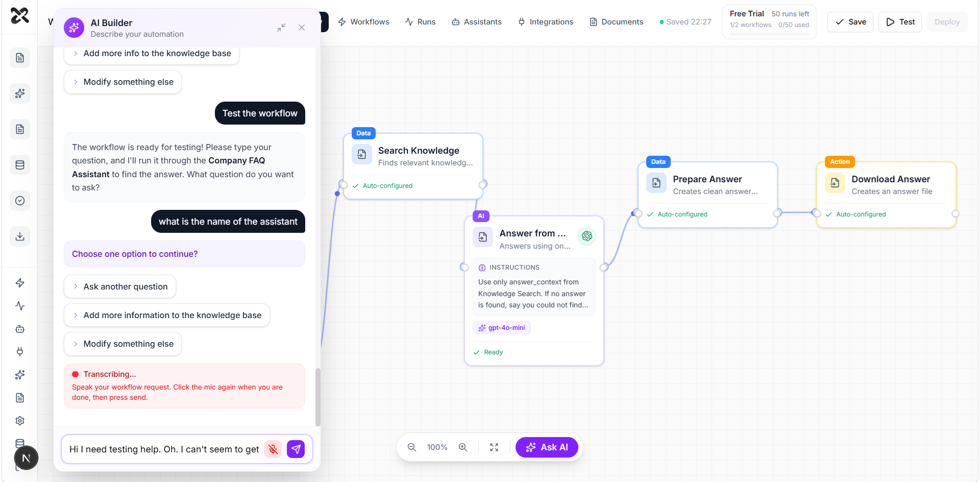Choose 'Add more info to the knowledge base'
The width and height of the screenshot is (980, 482).
tap(152, 54)
